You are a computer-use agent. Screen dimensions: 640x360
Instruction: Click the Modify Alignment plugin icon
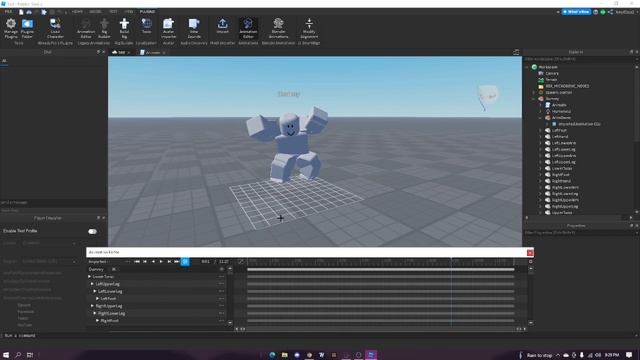pos(309,28)
